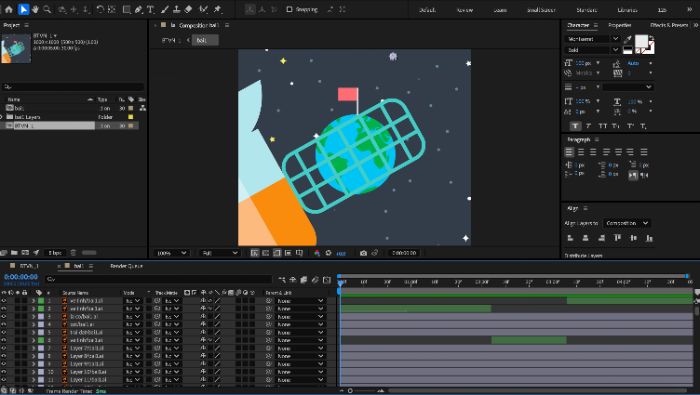Click the current timecode 0:00:00:00
The height and width of the screenshot is (395, 700).
pos(21,277)
